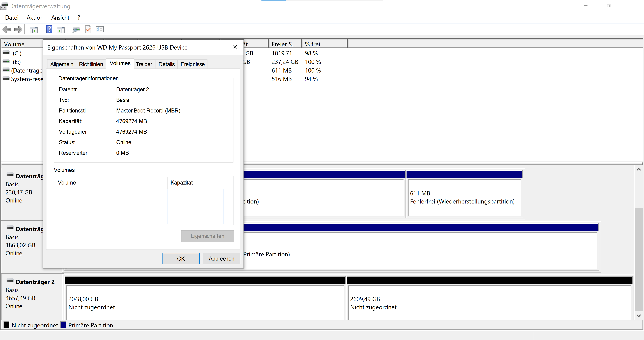Image resolution: width=644 pixels, height=340 pixels.
Task: Open the Aktion menu
Action: point(35,17)
